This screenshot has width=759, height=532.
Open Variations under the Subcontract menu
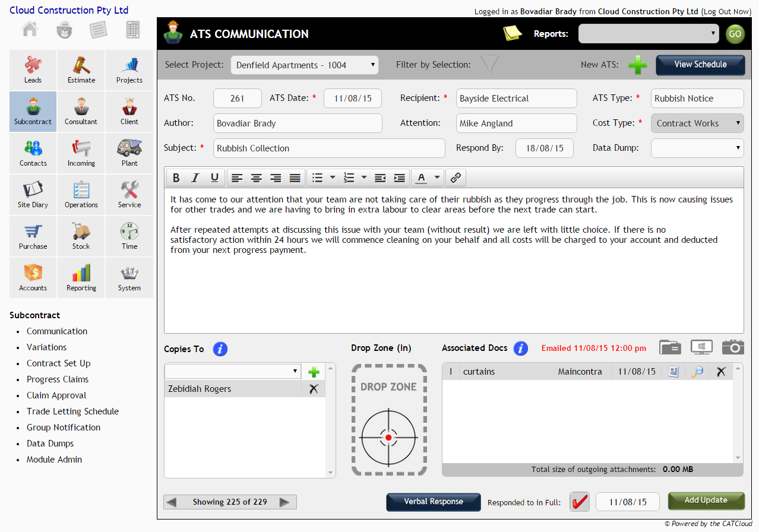click(46, 347)
